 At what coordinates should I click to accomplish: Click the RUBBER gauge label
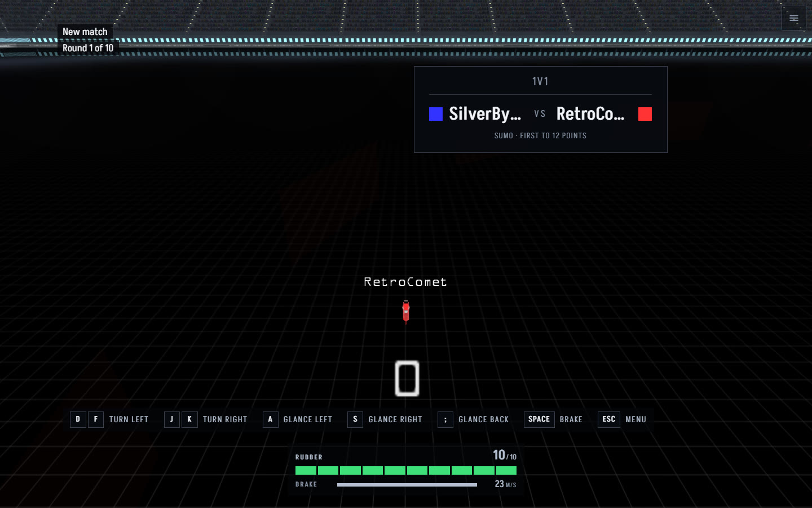tap(309, 457)
